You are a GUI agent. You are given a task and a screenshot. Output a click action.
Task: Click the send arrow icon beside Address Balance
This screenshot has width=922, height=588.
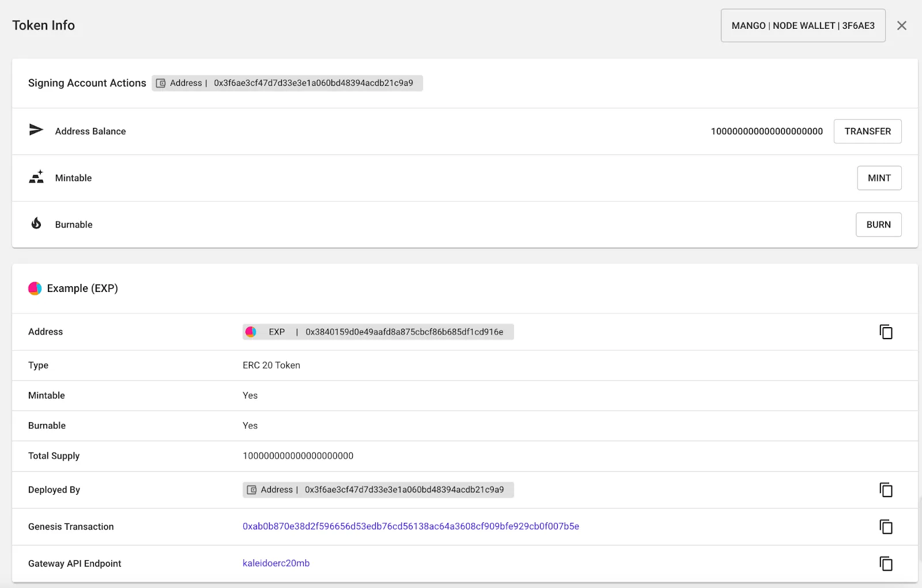click(36, 131)
